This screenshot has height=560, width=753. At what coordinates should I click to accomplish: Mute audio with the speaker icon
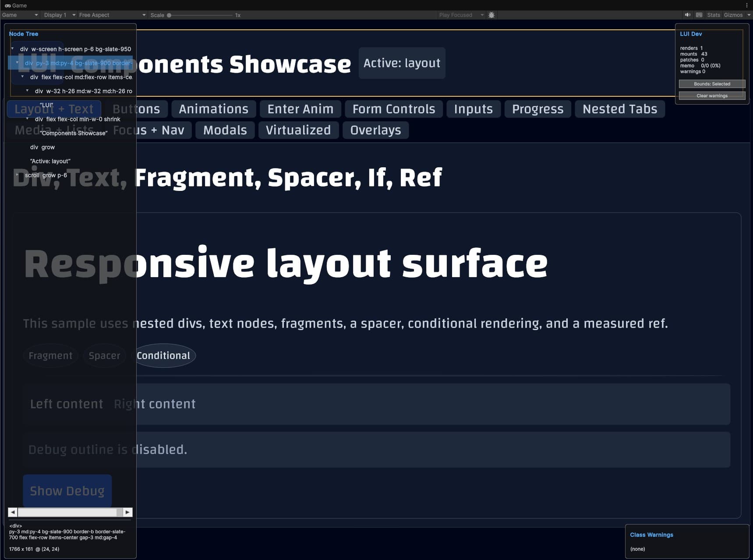(688, 15)
